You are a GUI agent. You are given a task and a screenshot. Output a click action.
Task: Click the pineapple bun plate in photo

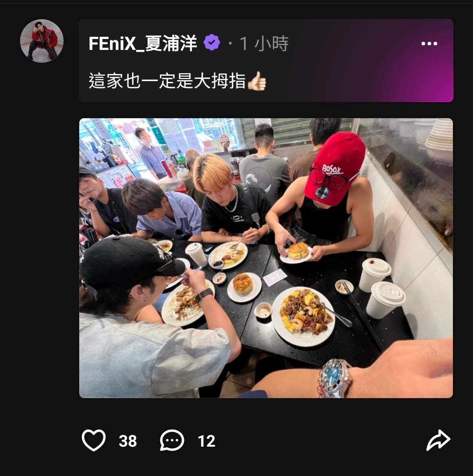pos(244,287)
